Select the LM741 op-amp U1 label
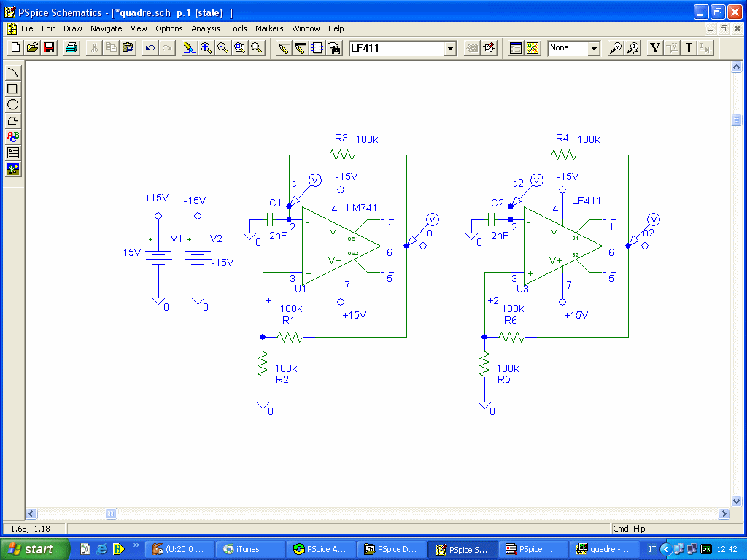747x560 pixels. 362,208
